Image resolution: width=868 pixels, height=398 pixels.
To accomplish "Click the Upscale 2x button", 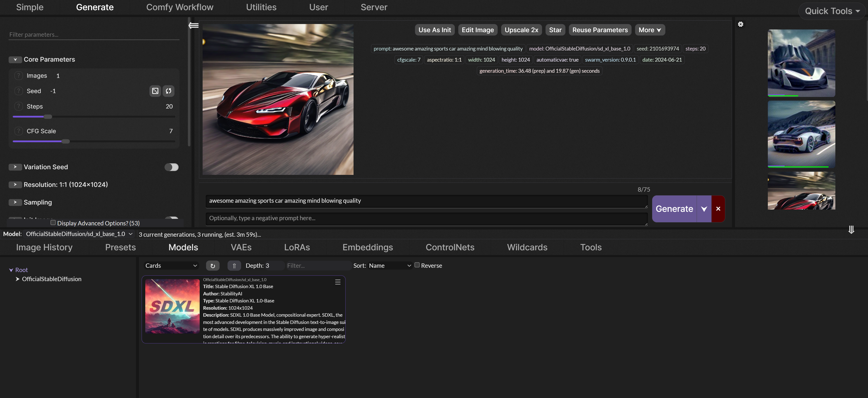I will (x=521, y=30).
